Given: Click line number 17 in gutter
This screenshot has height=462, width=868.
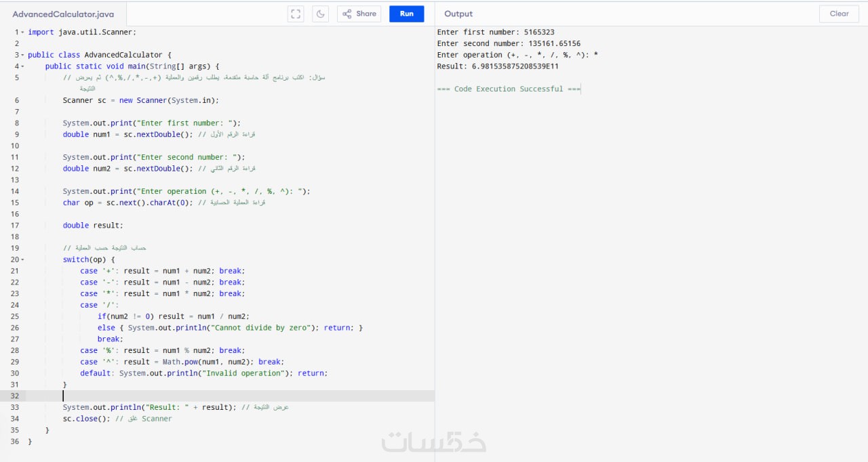Looking at the screenshot, I should (x=15, y=226).
